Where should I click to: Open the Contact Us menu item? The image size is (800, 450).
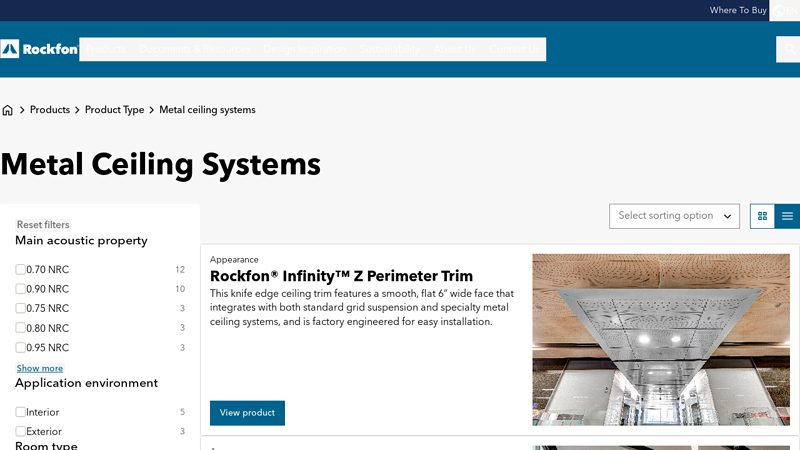coord(514,49)
